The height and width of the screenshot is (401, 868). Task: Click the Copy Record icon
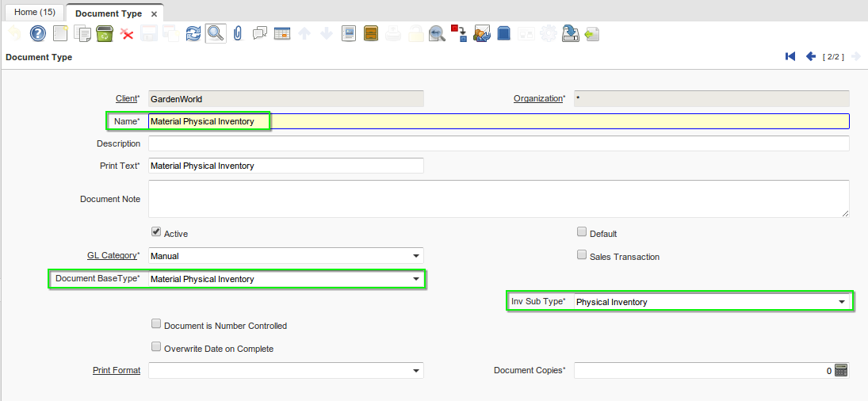click(82, 33)
